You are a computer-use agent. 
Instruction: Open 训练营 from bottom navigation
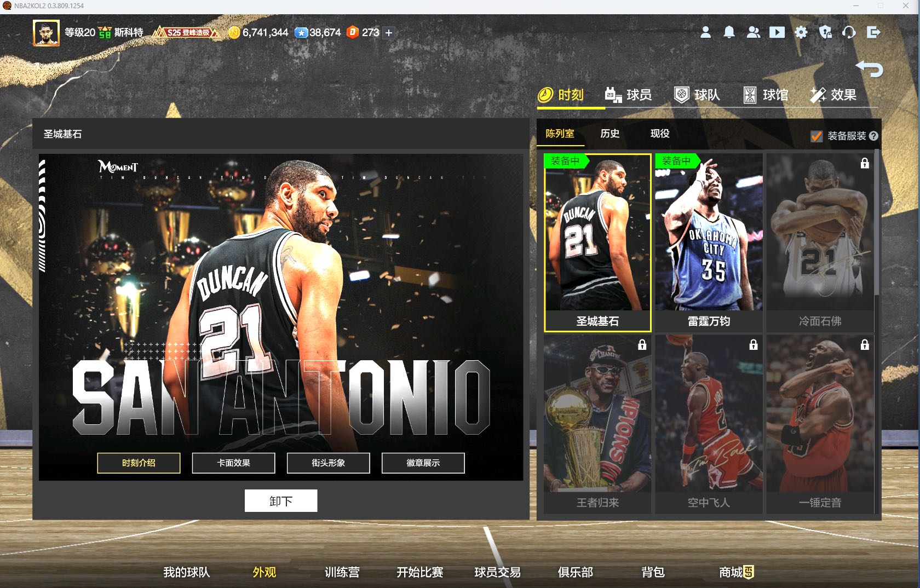(342, 573)
